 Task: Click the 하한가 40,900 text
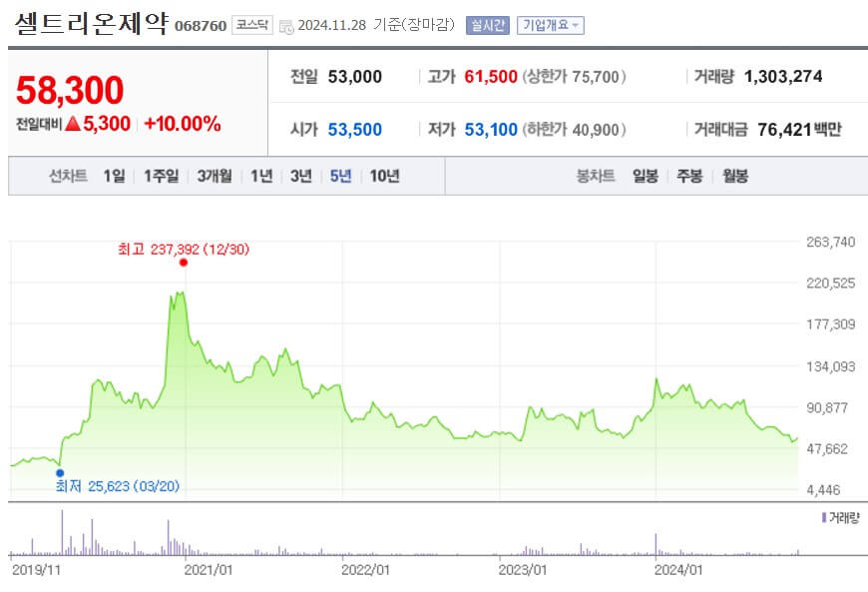[574, 130]
